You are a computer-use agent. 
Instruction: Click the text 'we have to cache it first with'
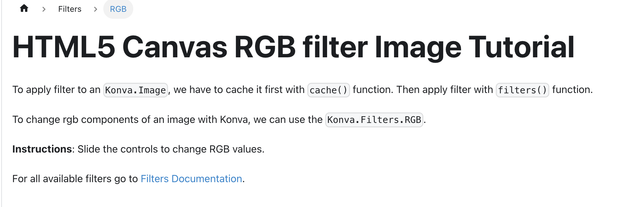tap(239, 90)
